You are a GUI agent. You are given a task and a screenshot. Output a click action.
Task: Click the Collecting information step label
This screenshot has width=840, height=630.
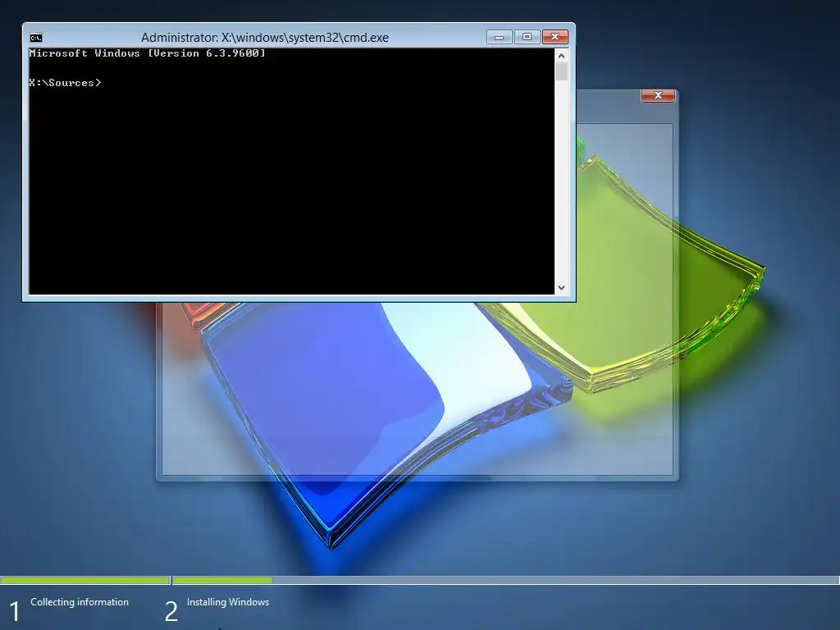click(80, 602)
